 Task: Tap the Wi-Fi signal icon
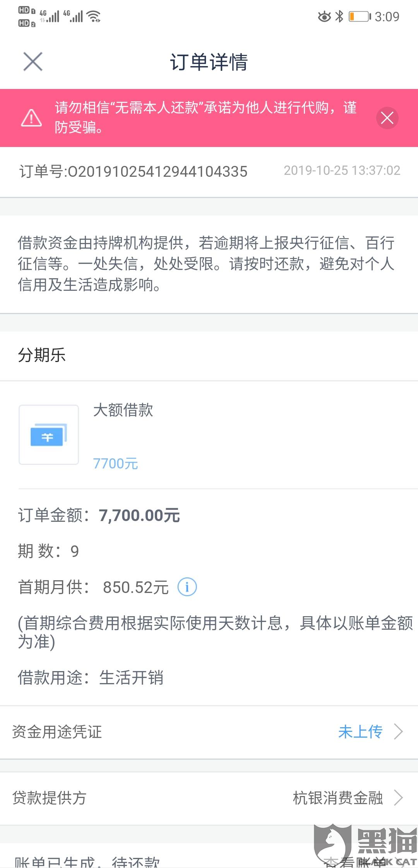[x=94, y=17]
